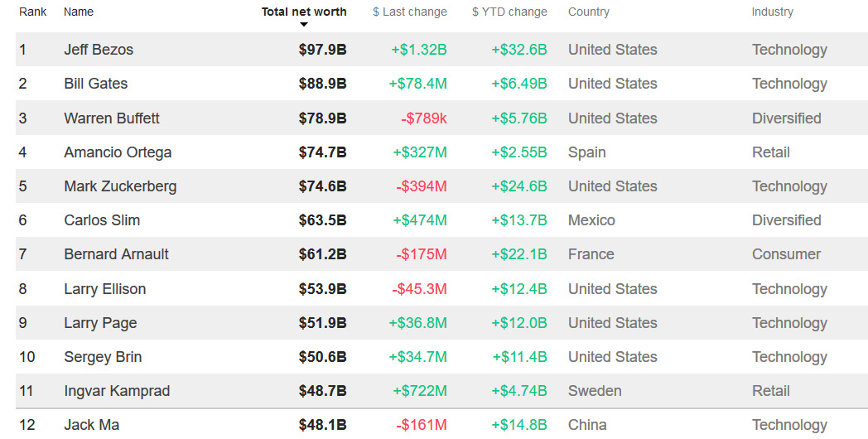
Task: Open the Larry Page row
Action: click(x=100, y=323)
